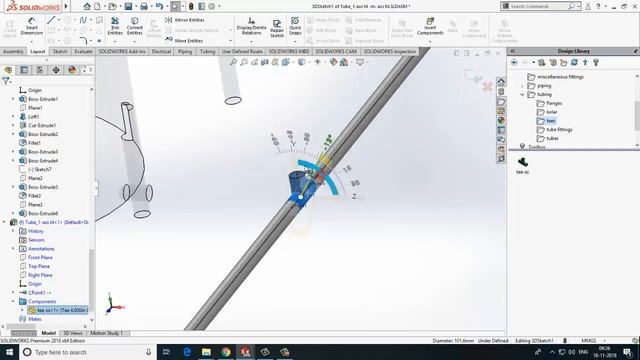This screenshot has width=640, height=360.
Task: Click the Home icon in top toolbar
Action: pos(87,6)
